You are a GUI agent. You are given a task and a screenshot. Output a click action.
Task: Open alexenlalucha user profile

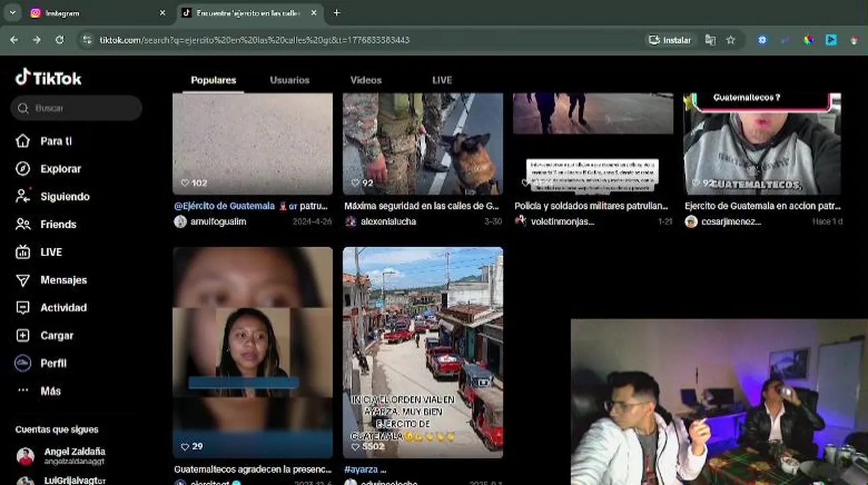[x=388, y=222]
